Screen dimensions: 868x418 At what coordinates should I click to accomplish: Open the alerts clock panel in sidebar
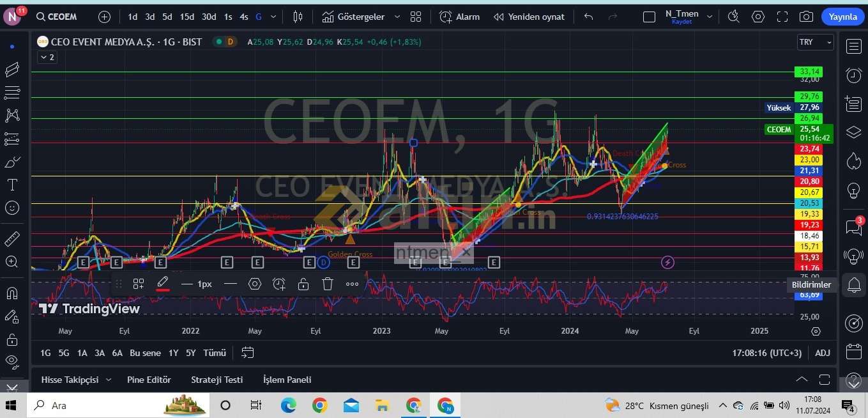tap(854, 75)
